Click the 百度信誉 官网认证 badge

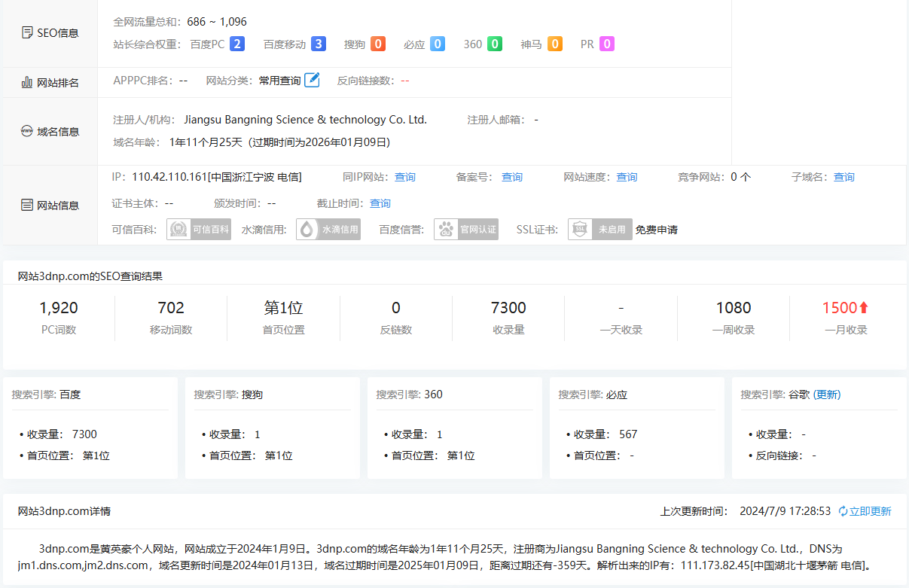click(x=466, y=230)
